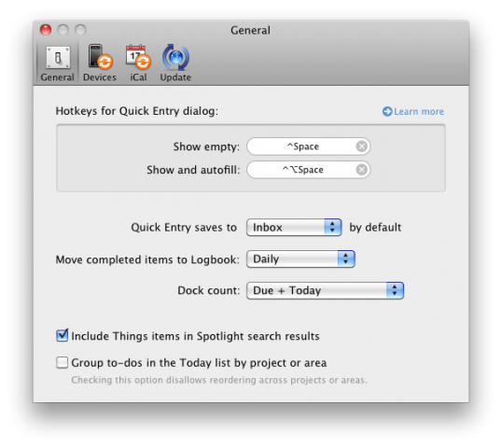Switch to the Devices tab label
502x448 pixels.
click(100, 77)
